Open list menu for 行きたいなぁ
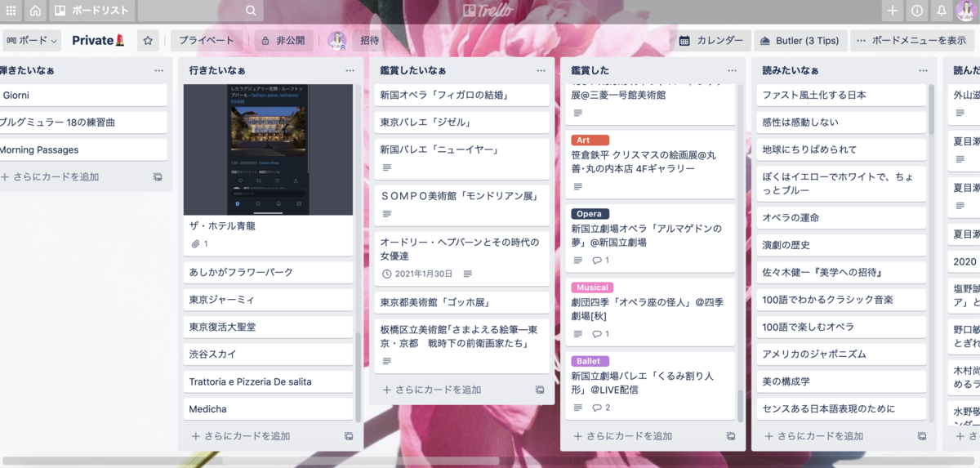Image resolution: width=980 pixels, height=468 pixels. tap(350, 70)
